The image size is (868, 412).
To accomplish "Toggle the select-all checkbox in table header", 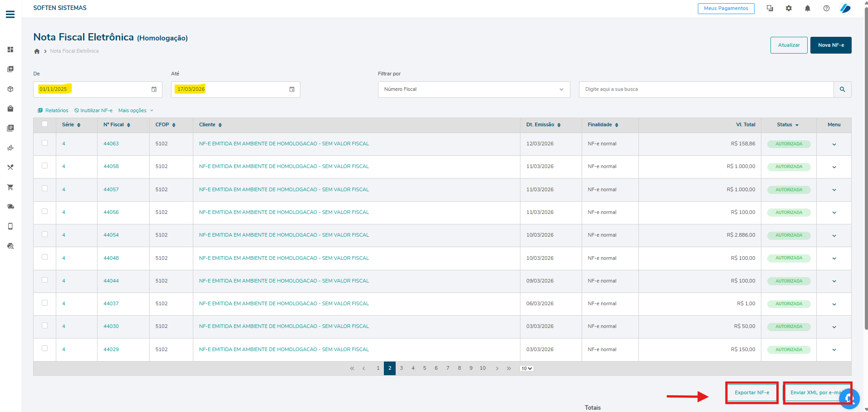I will tap(44, 124).
